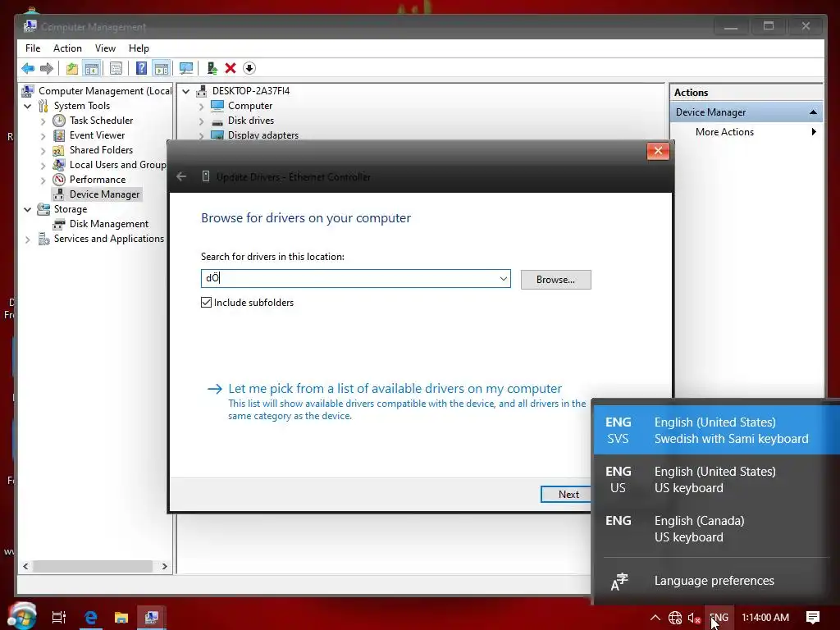
Task: Expand Services and Applications arrow
Action: (27, 240)
